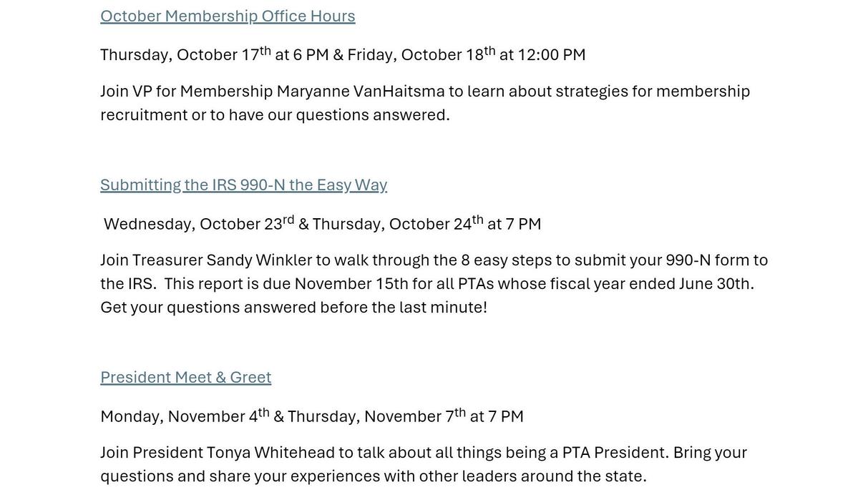Click the sentence 'Get your questions answered before'
The image size is (868, 500).
tap(234, 307)
